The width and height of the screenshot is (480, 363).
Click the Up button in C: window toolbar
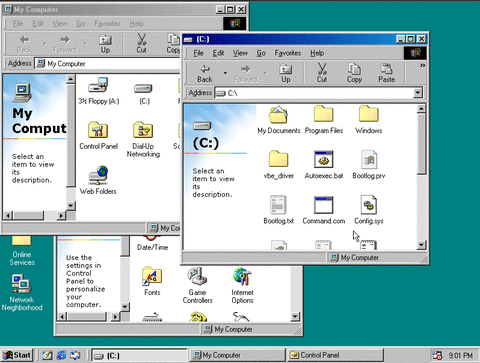(286, 74)
